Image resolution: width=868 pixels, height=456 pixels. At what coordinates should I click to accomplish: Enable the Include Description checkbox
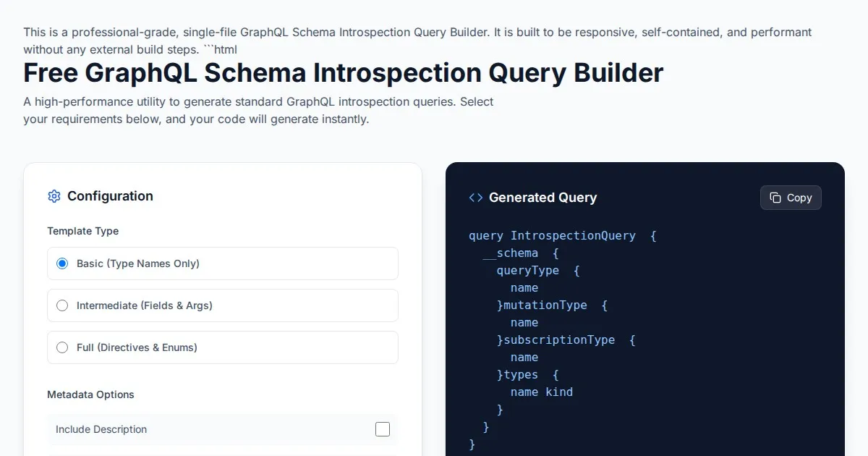[x=382, y=429]
